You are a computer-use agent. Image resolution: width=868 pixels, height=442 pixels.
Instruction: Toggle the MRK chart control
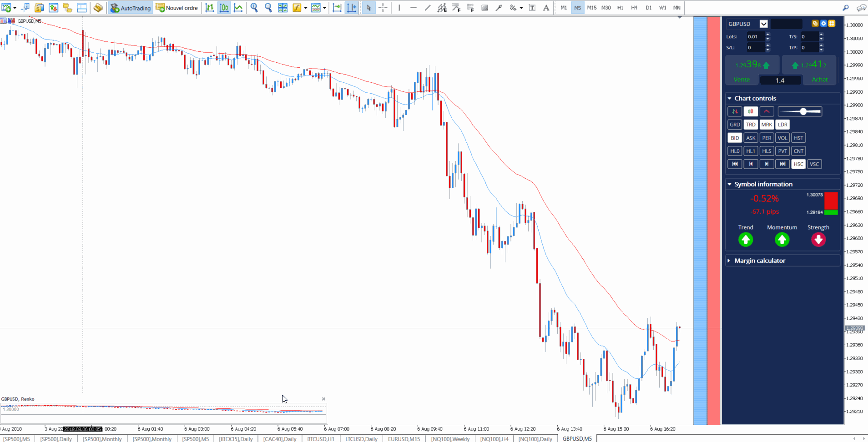(x=767, y=125)
